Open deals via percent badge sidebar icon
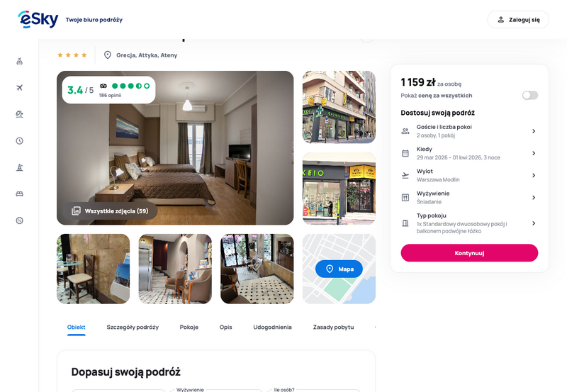The image size is (567, 392). (20, 220)
